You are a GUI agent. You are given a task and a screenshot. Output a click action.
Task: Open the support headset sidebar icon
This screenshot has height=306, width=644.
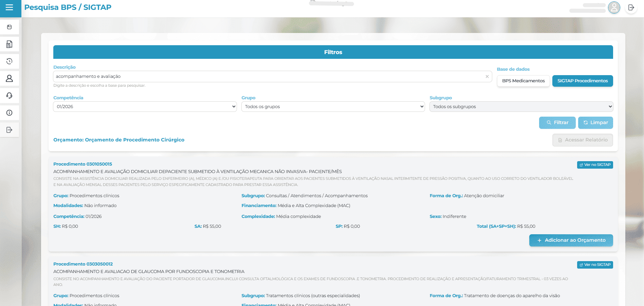coord(10,96)
